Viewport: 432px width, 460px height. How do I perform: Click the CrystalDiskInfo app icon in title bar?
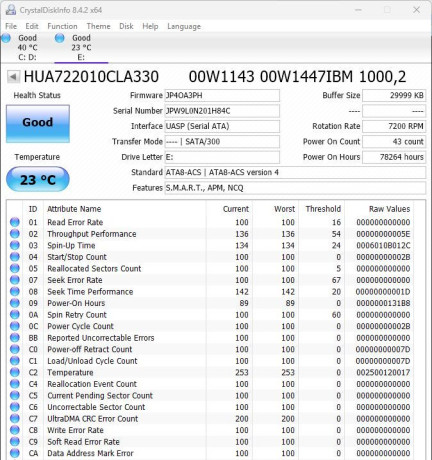(x=11, y=10)
